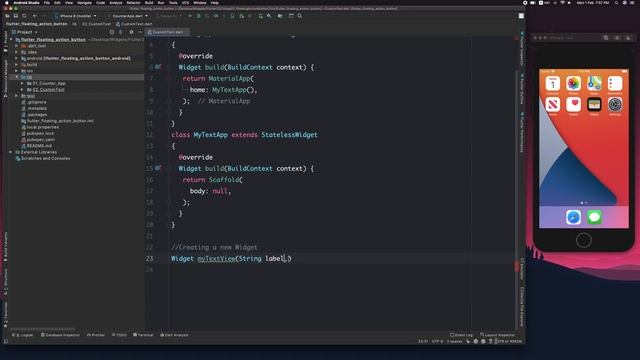Click the simulator home button
Screen dimensions: 640x360
(x=584, y=240)
